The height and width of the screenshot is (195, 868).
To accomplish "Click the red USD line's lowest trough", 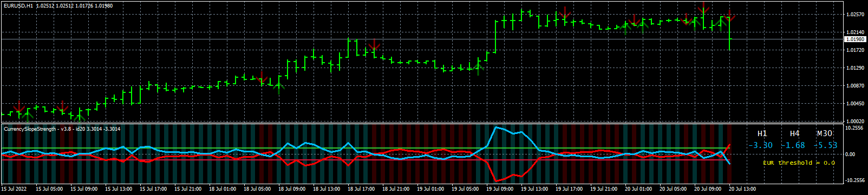I will [496, 180].
